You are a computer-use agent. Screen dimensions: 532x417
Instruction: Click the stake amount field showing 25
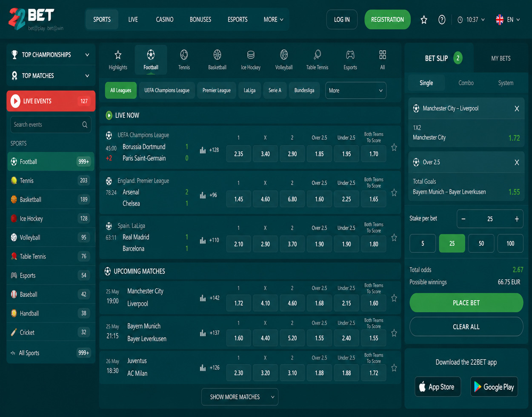click(490, 219)
